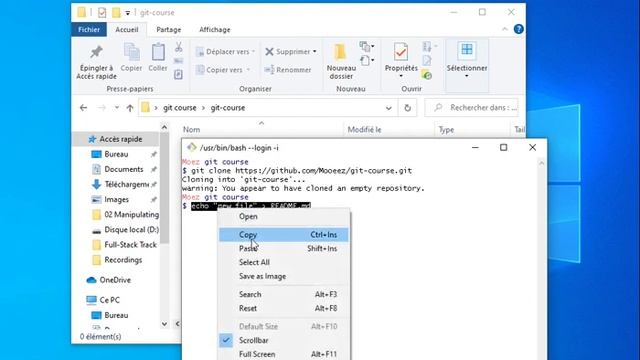The width and height of the screenshot is (640, 360).
Task: Open the Supprimer dropdown arrow
Action: (x=315, y=51)
